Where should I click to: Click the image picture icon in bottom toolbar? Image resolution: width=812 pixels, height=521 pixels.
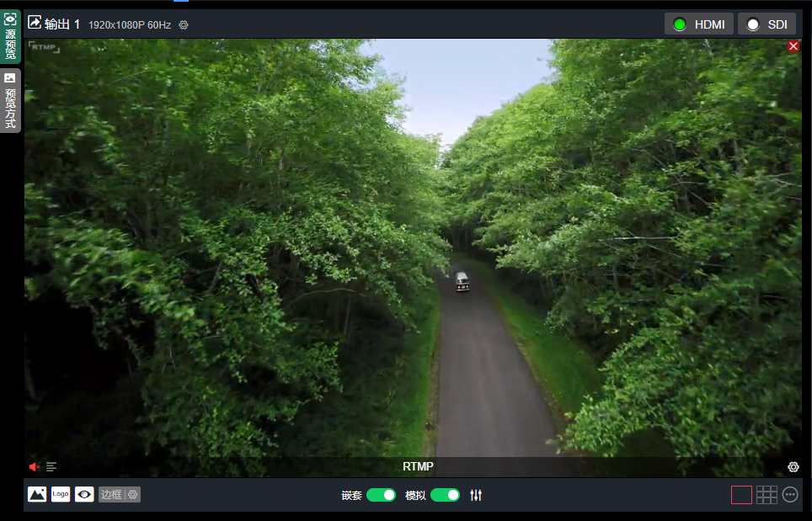click(x=37, y=495)
